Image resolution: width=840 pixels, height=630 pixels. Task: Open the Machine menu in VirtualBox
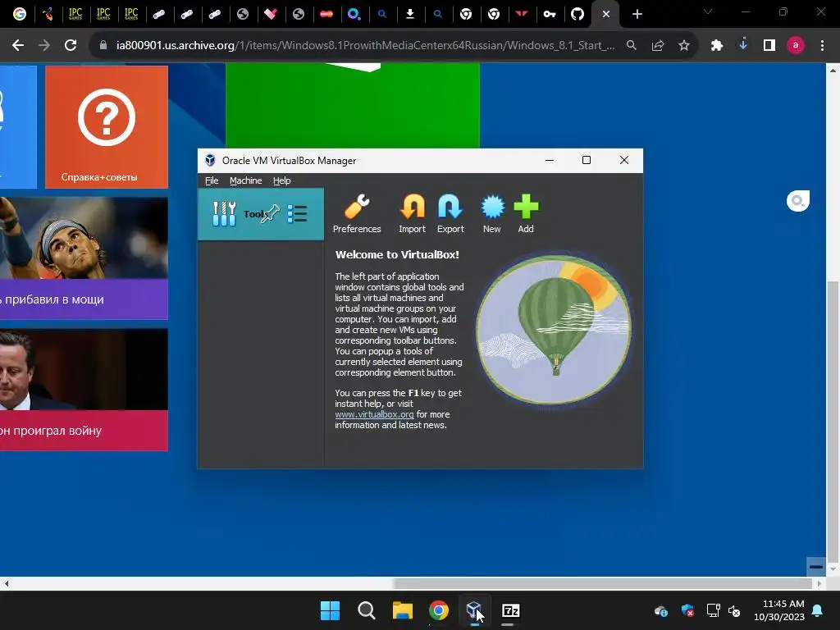[246, 180]
